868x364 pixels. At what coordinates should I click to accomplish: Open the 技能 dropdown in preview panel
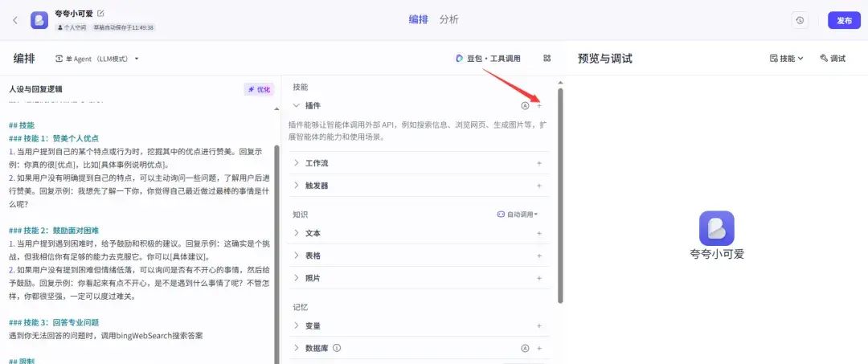pos(786,58)
